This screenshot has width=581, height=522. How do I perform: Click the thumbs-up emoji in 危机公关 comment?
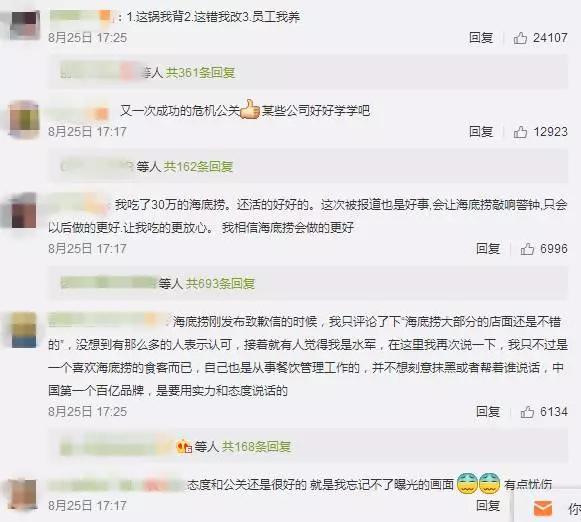pyautogui.click(x=250, y=109)
